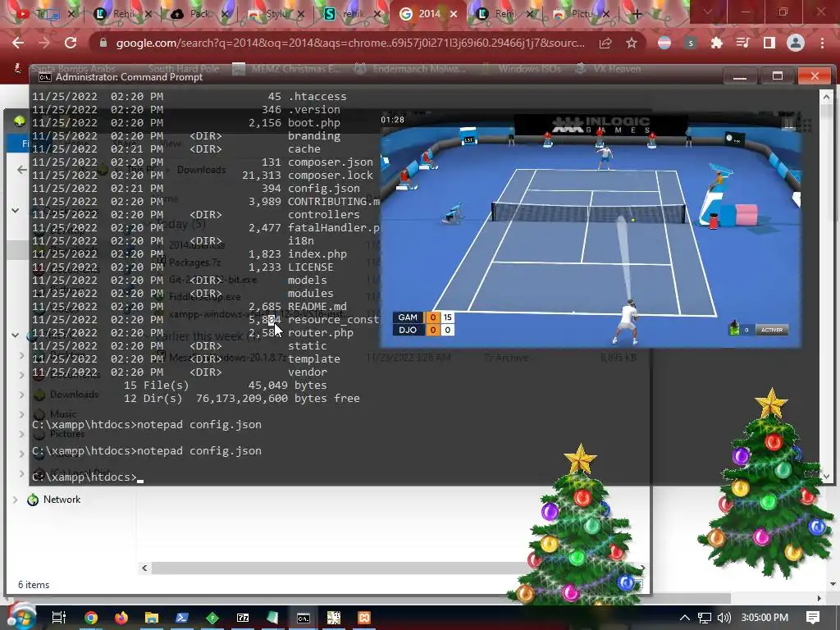Open Chrome media controls icon
This screenshot has width=840, height=630.
pyautogui.click(x=742, y=43)
